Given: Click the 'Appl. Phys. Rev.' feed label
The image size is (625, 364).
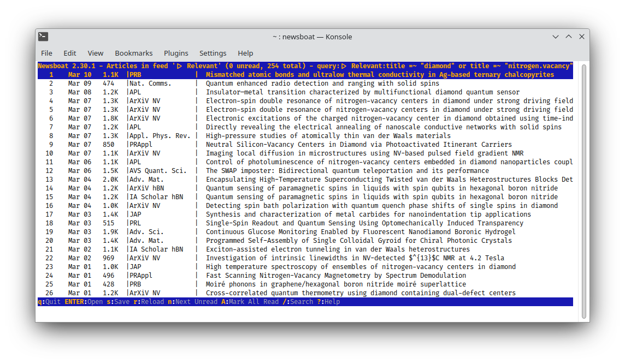Looking at the screenshot, I should point(160,136).
